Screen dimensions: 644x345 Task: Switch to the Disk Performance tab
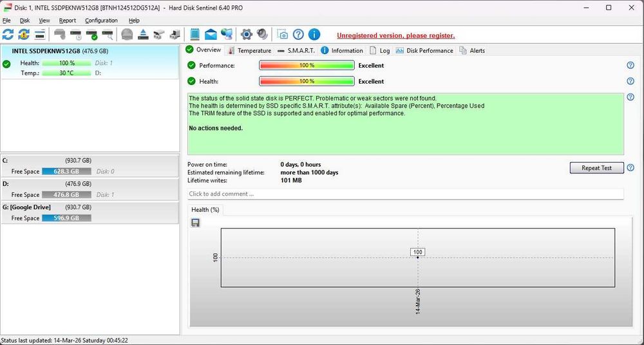coord(424,50)
